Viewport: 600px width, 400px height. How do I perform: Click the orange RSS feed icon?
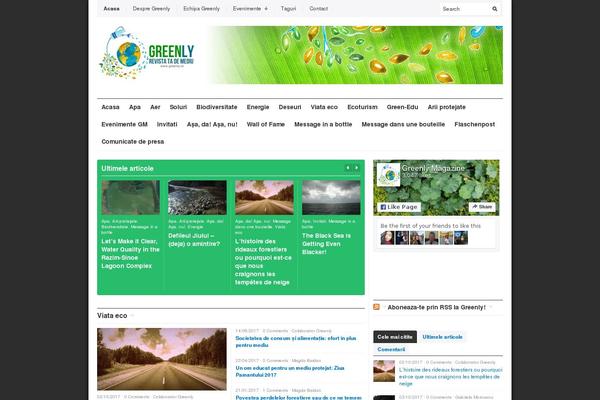[377, 307]
